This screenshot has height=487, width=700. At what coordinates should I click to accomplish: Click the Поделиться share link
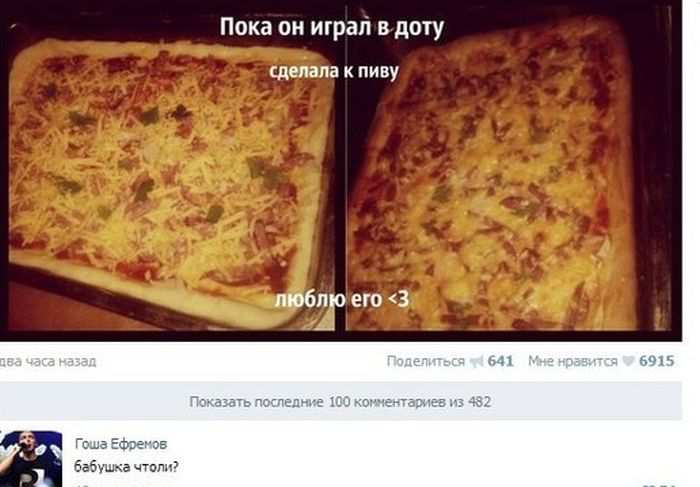pos(426,361)
